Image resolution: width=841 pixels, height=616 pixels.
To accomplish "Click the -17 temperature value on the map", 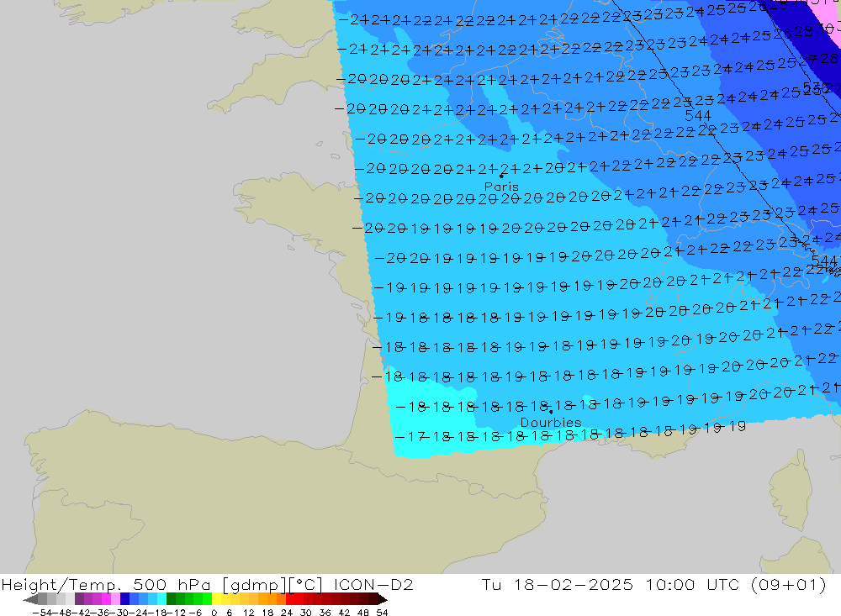I will point(410,437).
